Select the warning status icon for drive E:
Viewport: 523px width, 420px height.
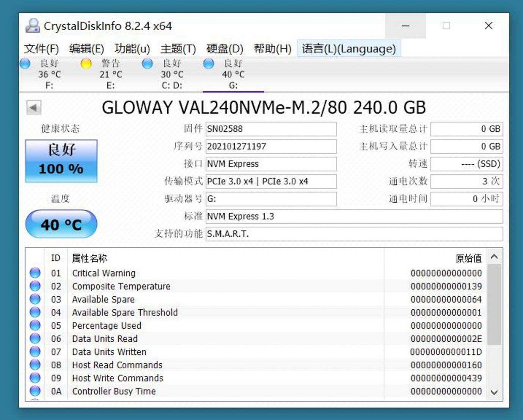pos(86,64)
